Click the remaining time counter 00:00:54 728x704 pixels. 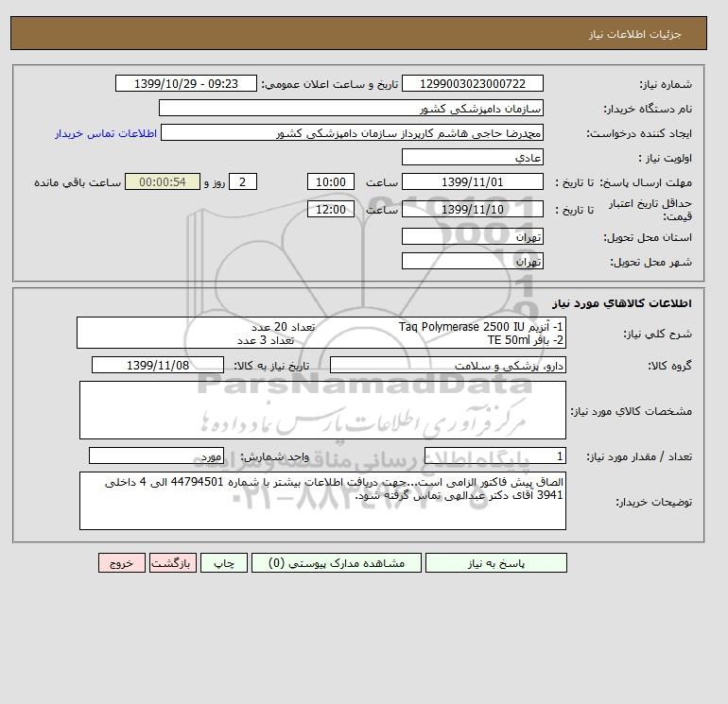click(x=163, y=182)
